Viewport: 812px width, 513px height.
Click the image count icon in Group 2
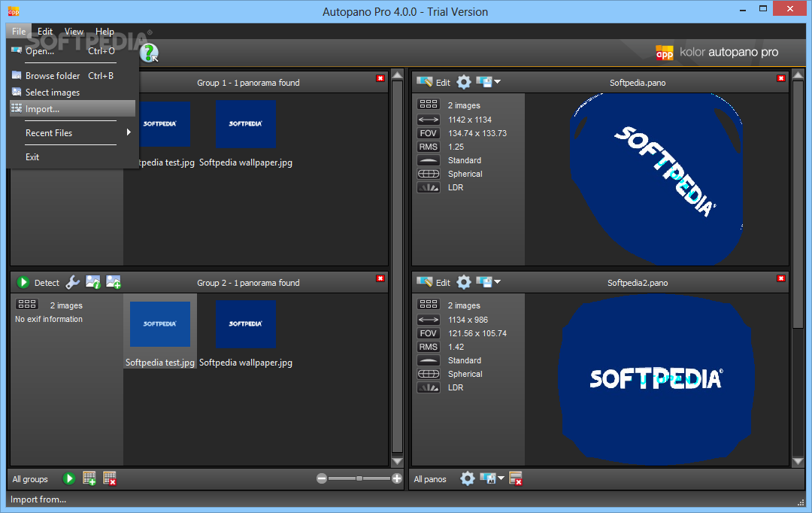click(27, 304)
